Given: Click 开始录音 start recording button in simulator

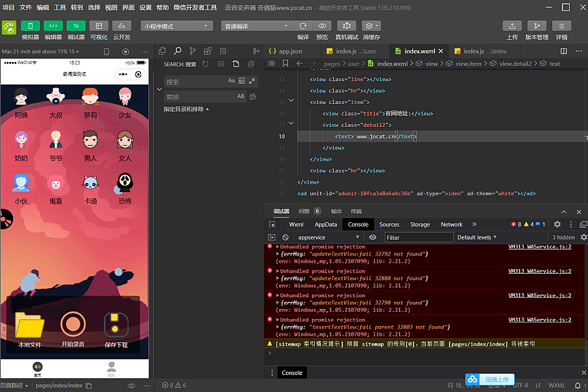Looking at the screenshot, I should point(73,329).
